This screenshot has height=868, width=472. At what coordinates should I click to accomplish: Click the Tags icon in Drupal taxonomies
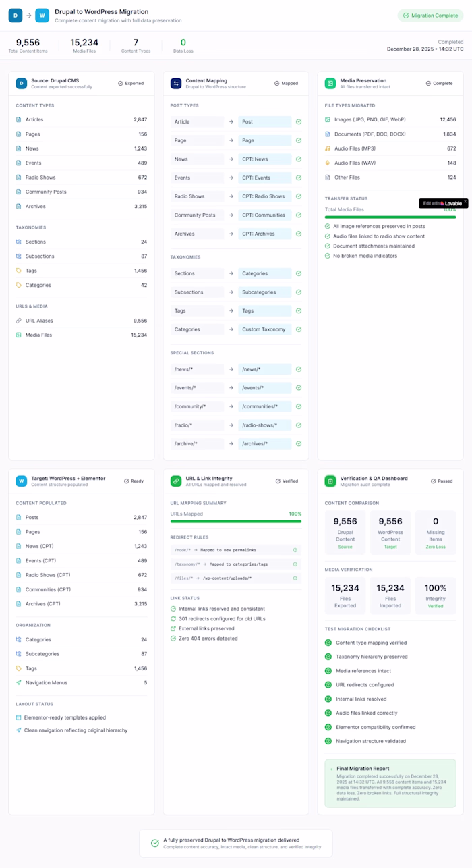tap(19, 271)
